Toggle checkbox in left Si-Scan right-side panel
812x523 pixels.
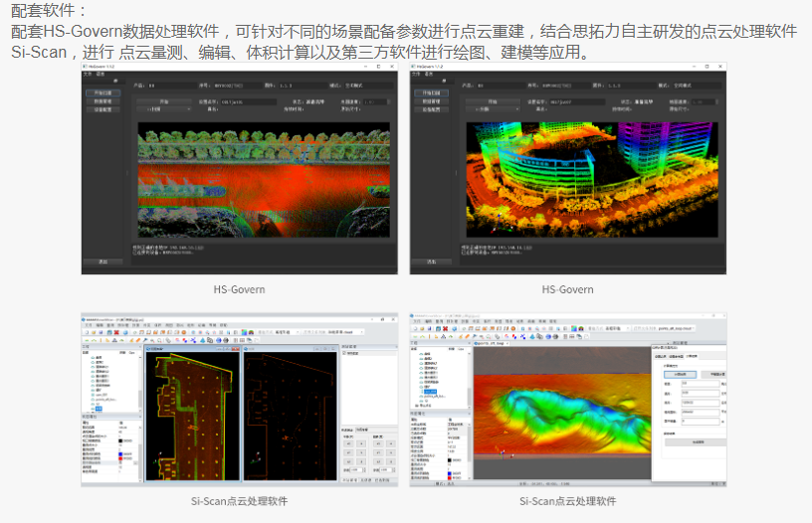pos(344,353)
